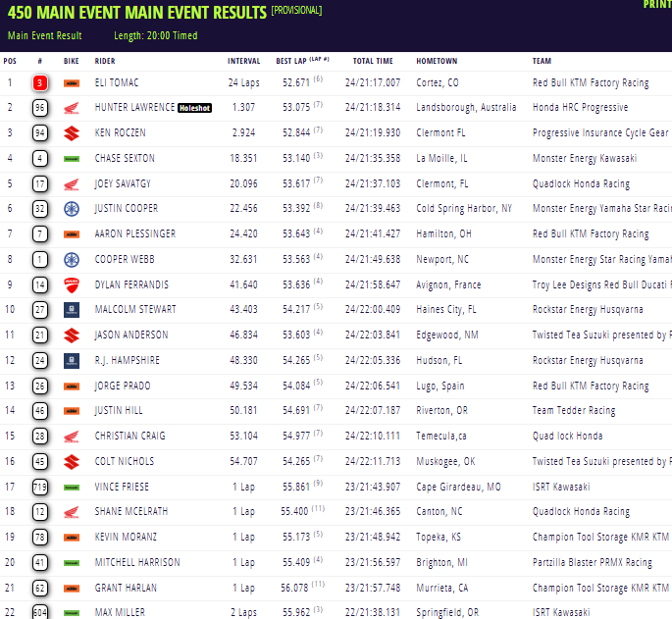Click hometown Cape Girardeau, MO

pos(458,487)
